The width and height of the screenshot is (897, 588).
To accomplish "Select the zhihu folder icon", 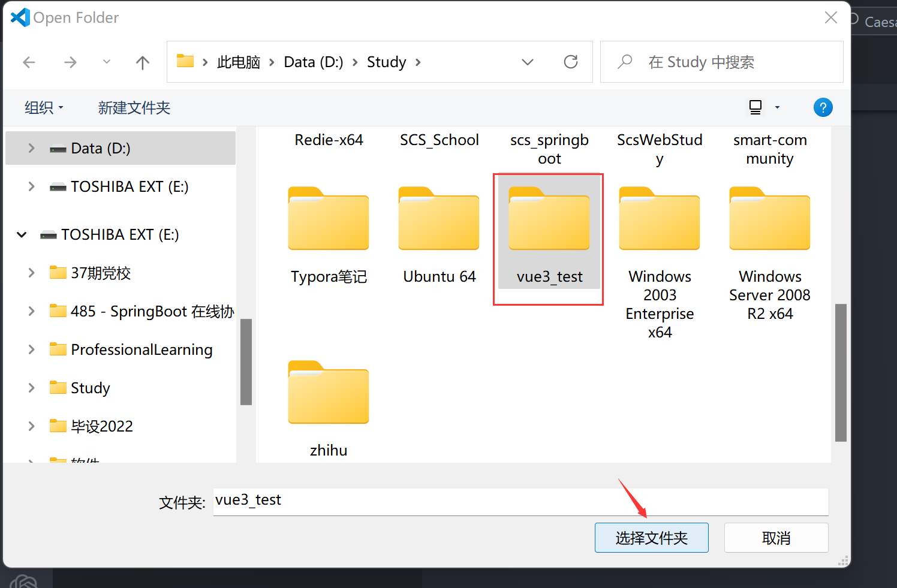I will 329,393.
